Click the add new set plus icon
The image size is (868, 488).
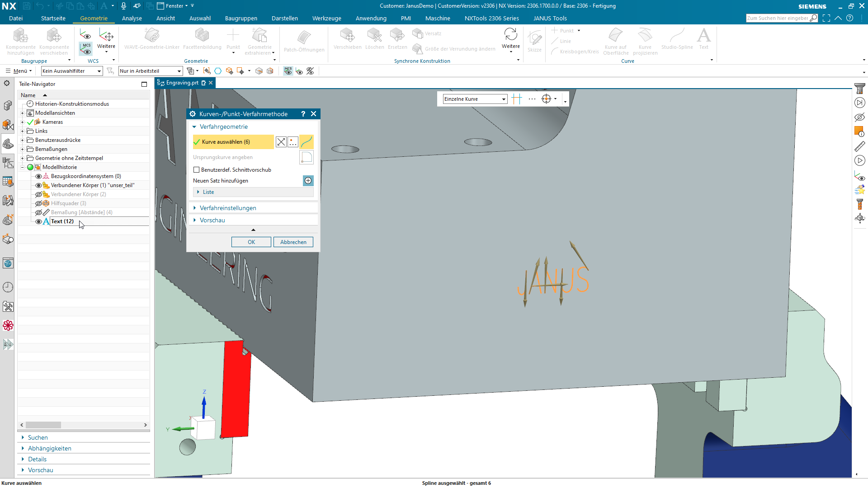tap(308, 181)
